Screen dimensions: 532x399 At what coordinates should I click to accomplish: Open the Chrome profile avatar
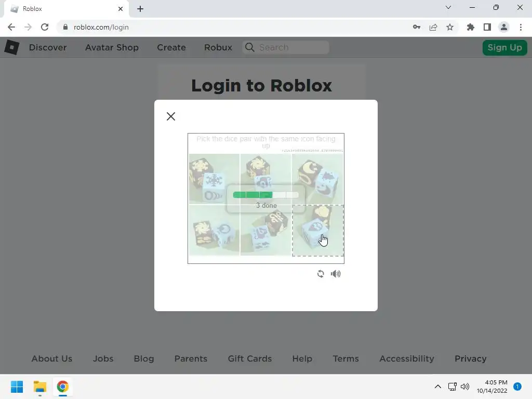point(504,27)
